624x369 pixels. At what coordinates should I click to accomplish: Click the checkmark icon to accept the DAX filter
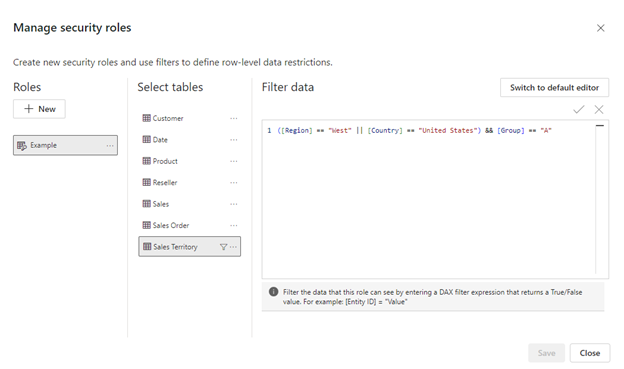(x=579, y=109)
